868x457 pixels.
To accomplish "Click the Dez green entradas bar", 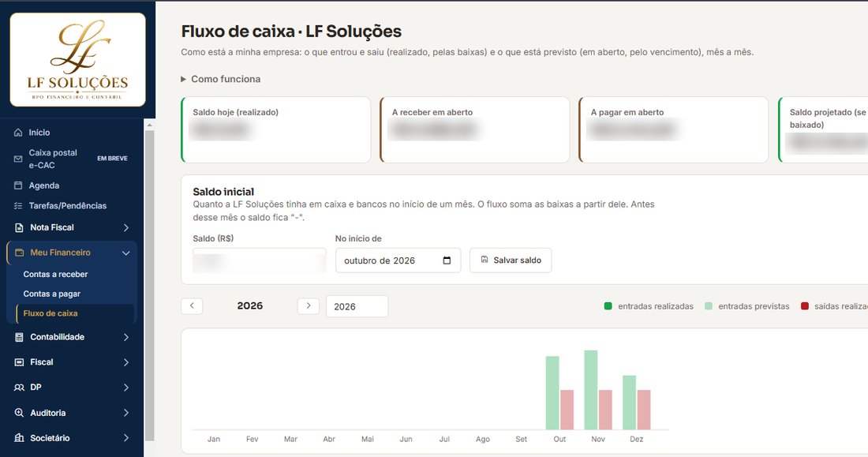I will (630, 403).
